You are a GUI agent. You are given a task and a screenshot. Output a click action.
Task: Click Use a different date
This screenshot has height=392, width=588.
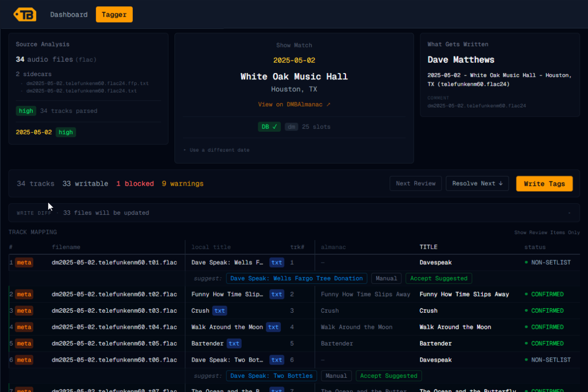(x=216, y=150)
